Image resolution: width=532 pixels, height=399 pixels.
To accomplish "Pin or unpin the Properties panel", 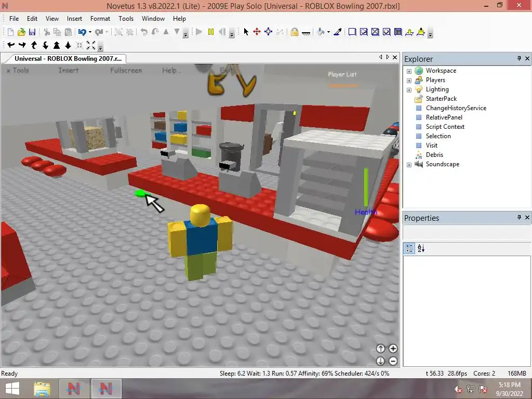I will [519, 217].
